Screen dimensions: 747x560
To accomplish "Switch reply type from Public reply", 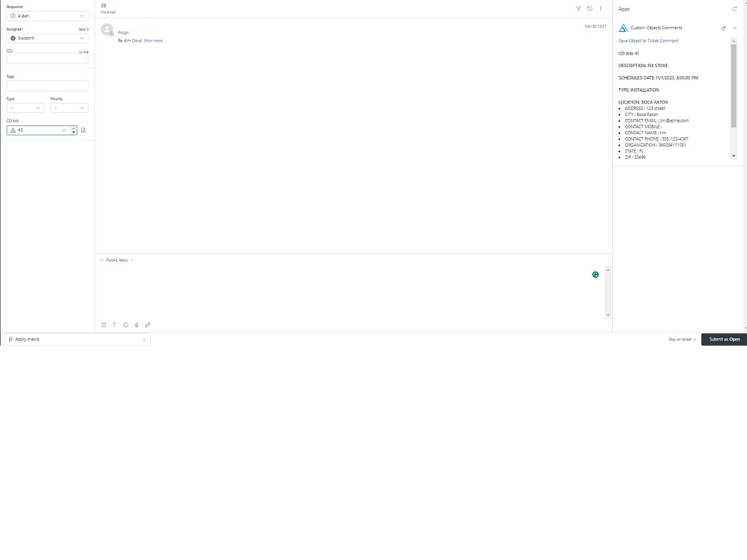I will click(120, 260).
